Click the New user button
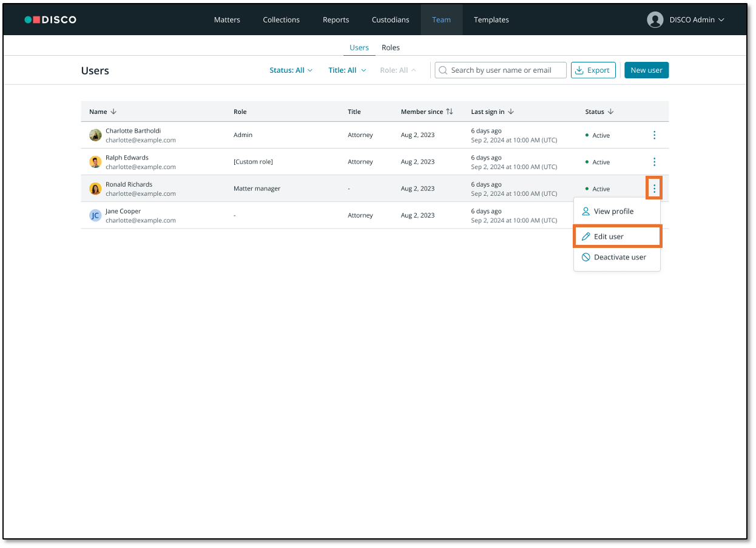This screenshot has width=756, height=548. point(646,70)
